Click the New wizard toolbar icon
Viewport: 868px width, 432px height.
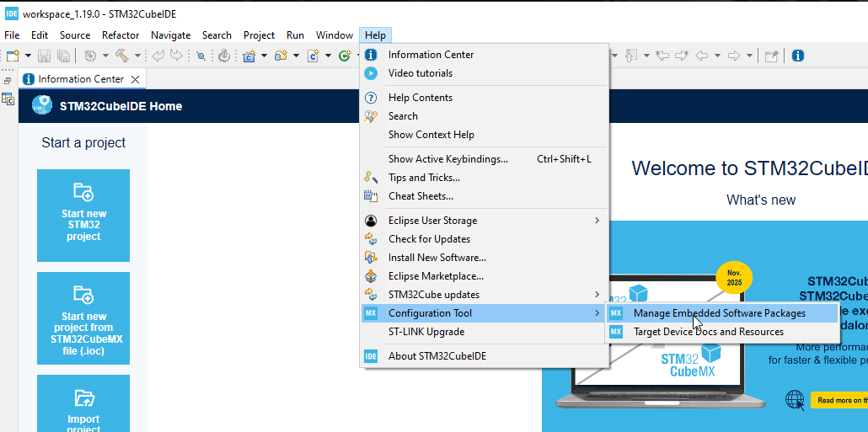(x=13, y=56)
